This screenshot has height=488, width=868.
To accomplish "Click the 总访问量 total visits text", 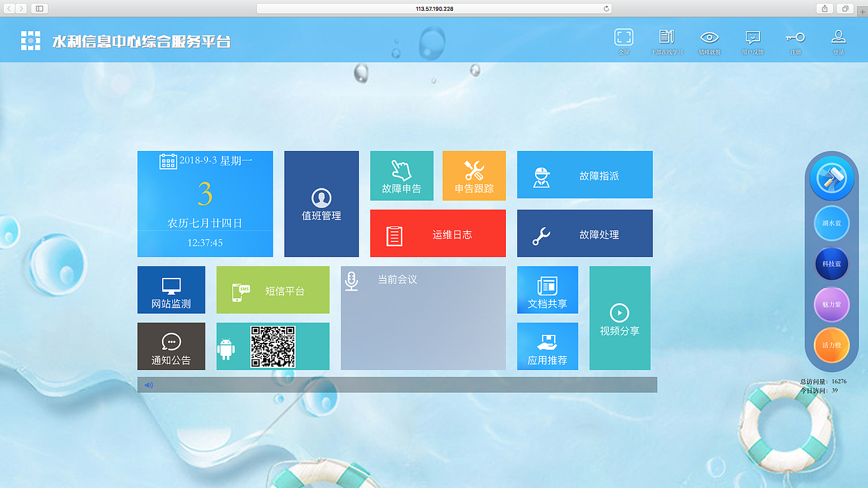I will [x=823, y=382].
